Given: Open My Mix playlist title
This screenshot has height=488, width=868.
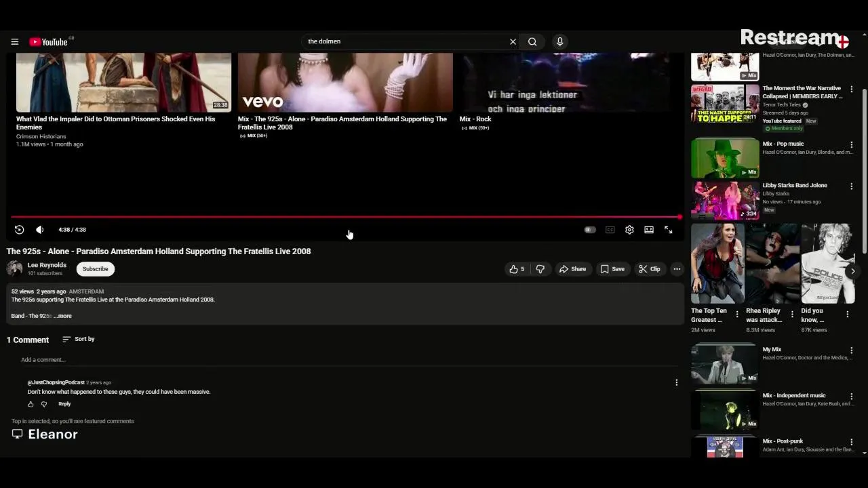Looking at the screenshot, I should tap(772, 350).
